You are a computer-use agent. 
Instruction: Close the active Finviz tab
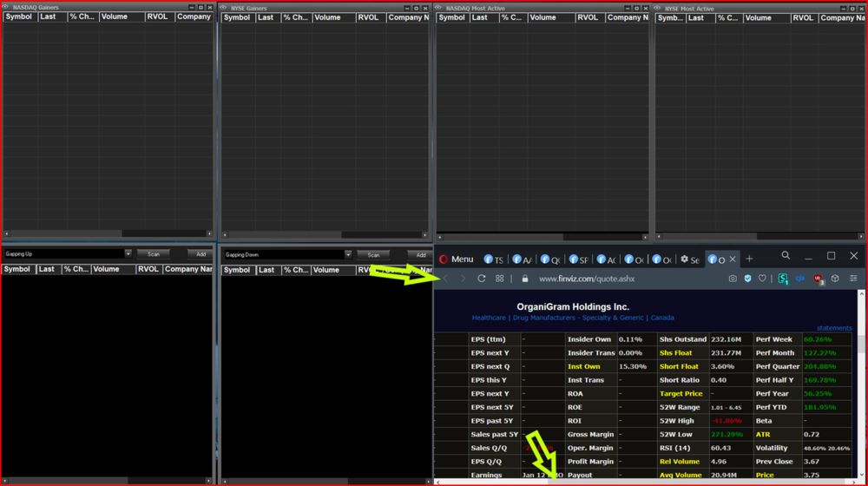click(x=733, y=259)
